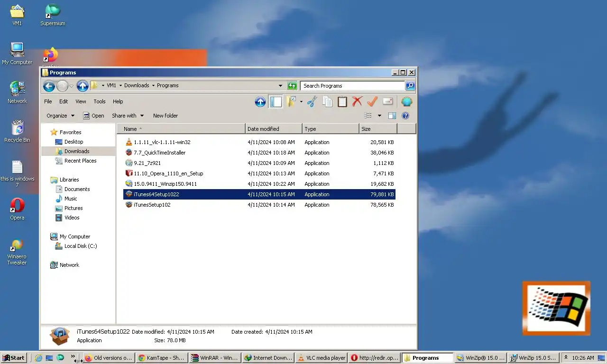Image resolution: width=607 pixels, height=364 pixels.
Task: Switch to WinRAR taskbar button
Action: pyautogui.click(x=214, y=358)
